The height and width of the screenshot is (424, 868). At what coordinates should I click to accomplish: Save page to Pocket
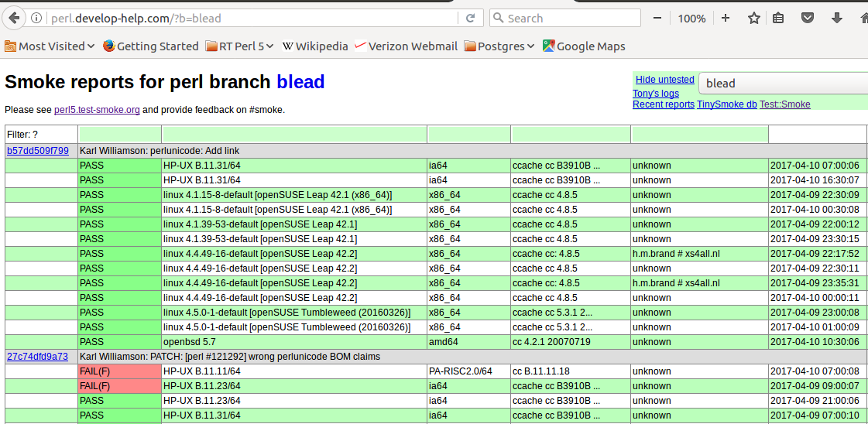[808, 18]
